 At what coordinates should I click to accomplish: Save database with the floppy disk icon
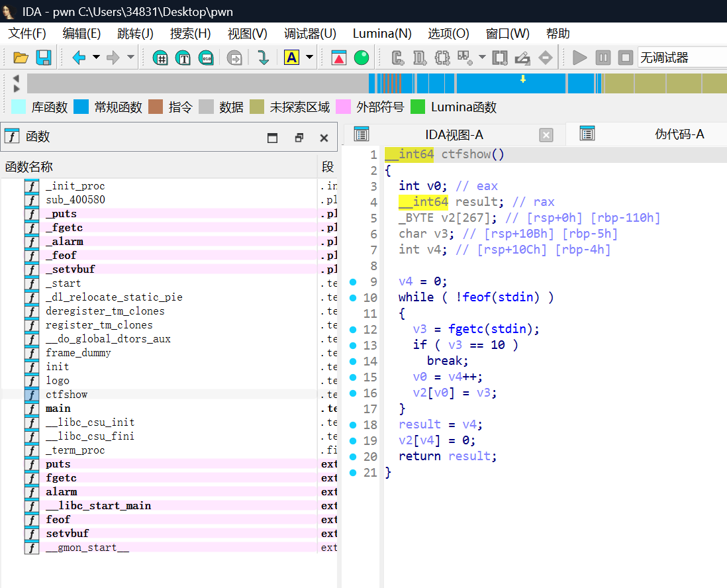[x=44, y=58]
